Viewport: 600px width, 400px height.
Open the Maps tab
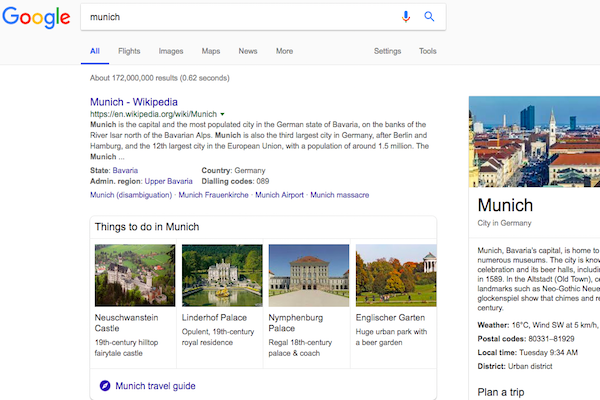(211, 51)
